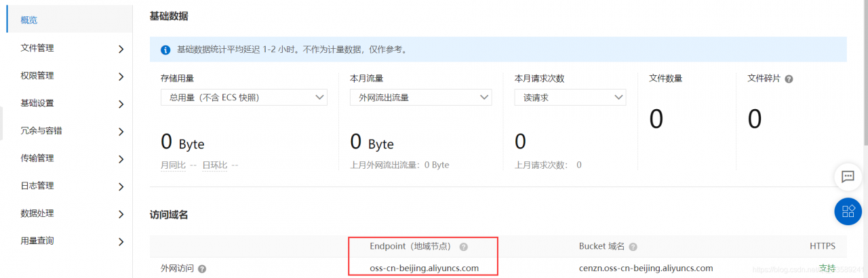Click the 支持 HTTPS status text
Image resolution: width=868 pixels, height=278 pixels.
[x=827, y=268]
